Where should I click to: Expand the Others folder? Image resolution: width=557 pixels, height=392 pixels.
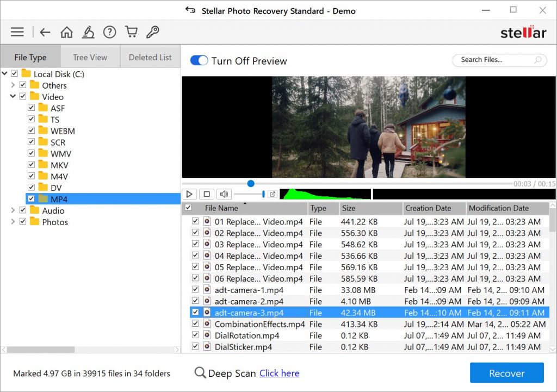click(13, 85)
